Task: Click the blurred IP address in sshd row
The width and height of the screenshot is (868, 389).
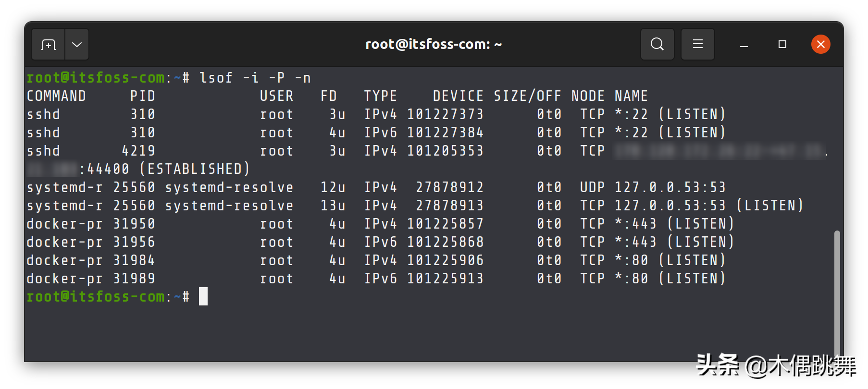Action: [x=719, y=151]
